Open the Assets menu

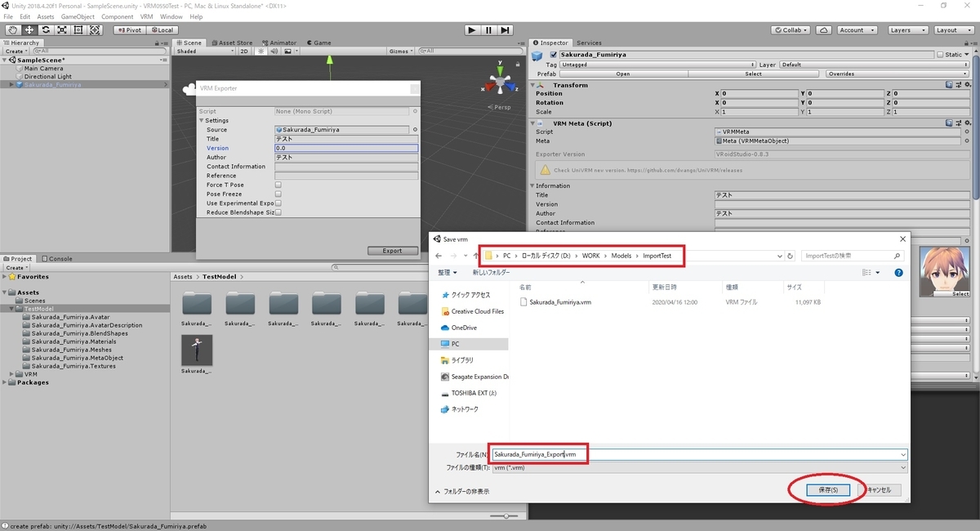(46, 16)
